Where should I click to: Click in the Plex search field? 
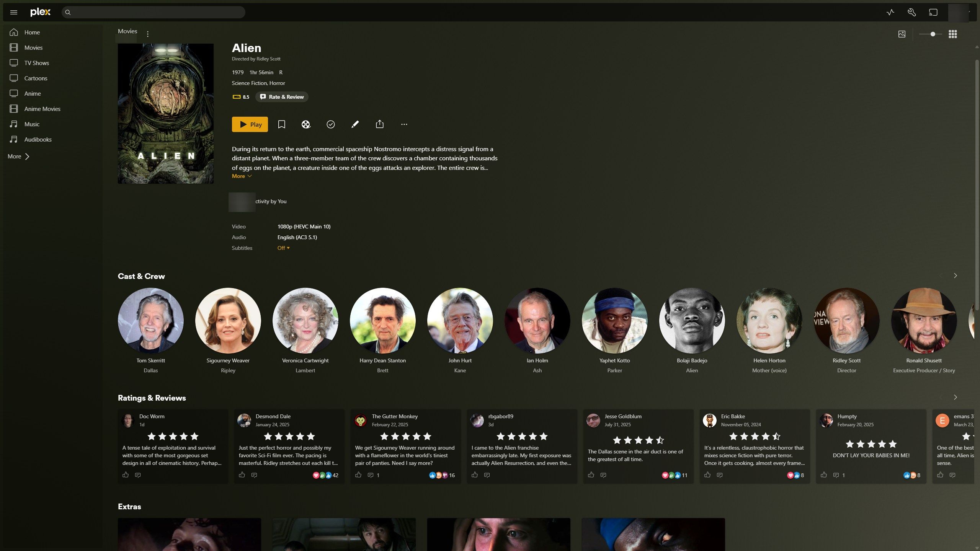click(x=154, y=12)
